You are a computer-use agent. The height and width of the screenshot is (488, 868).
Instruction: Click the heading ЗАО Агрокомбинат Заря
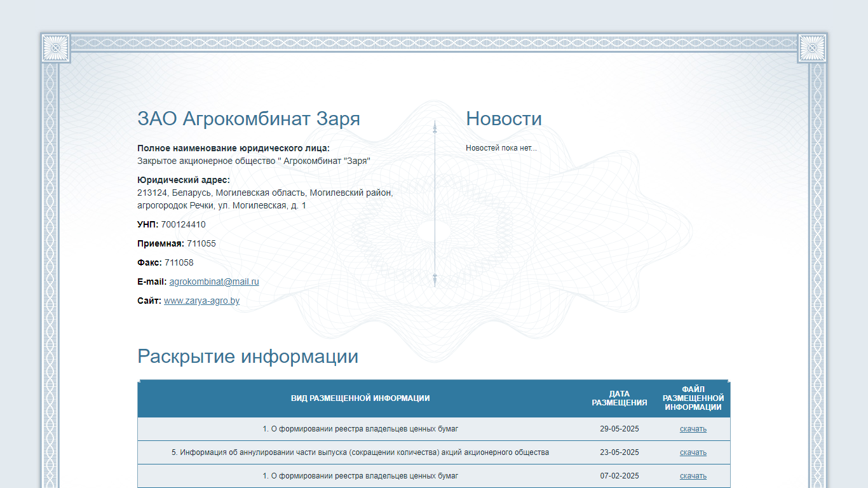click(248, 119)
